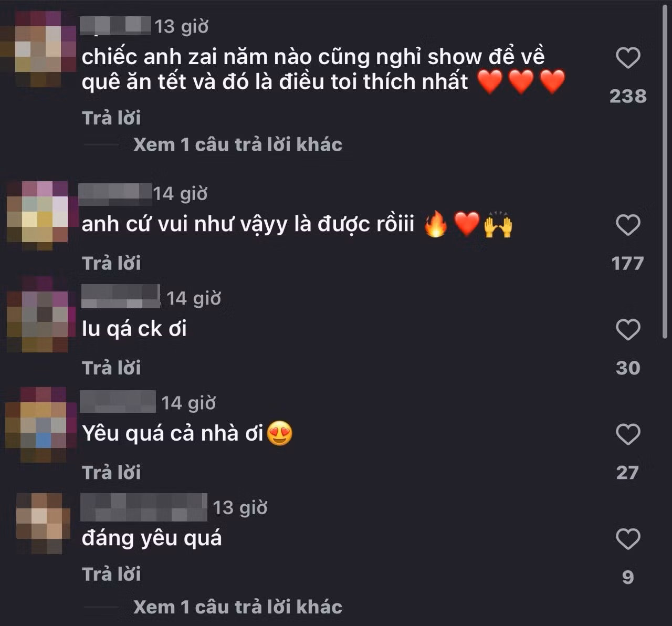Expand replies under the first comment
Screen dimensions: 672x626
pyautogui.click(x=237, y=144)
